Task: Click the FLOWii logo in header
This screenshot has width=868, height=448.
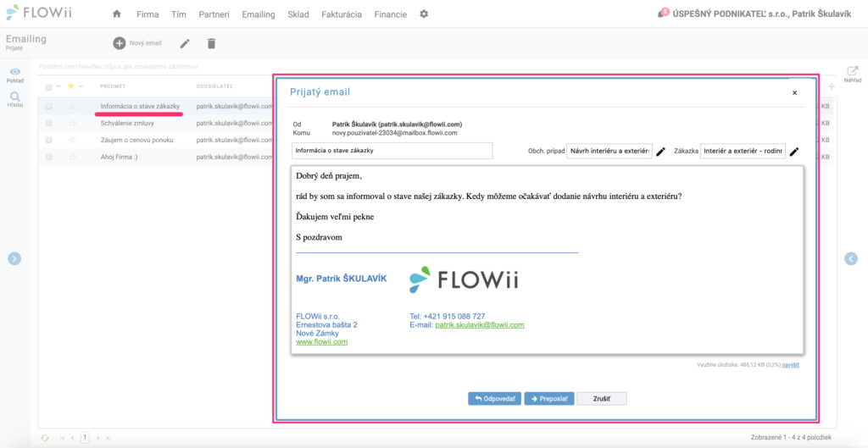Action: 39,12
